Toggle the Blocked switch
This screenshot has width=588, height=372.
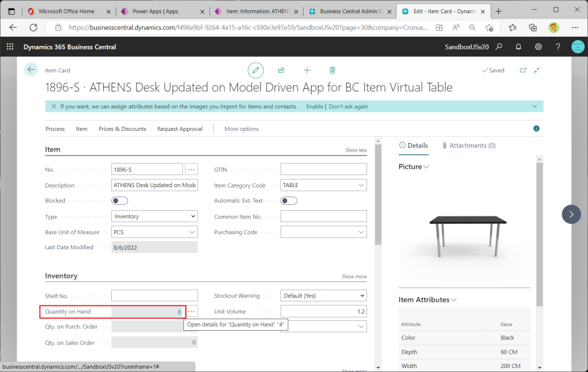pos(119,200)
